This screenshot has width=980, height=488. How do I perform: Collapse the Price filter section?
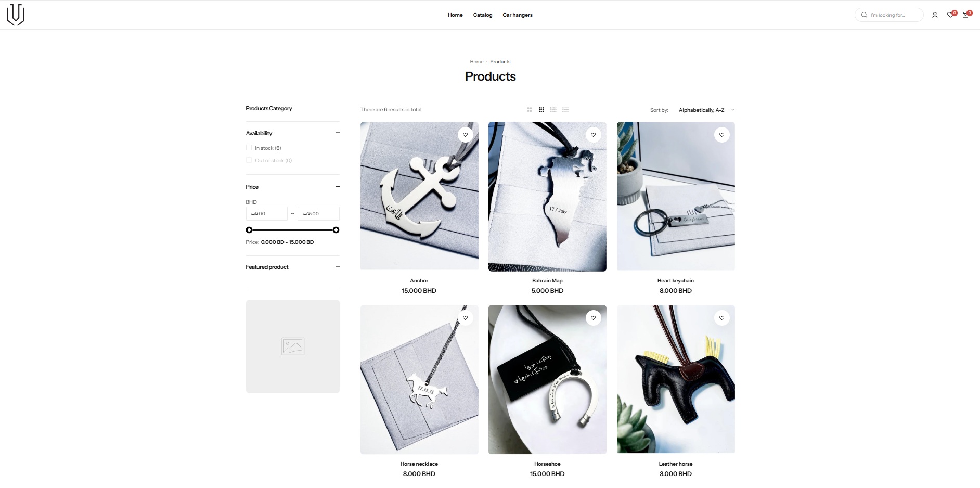(338, 187)
